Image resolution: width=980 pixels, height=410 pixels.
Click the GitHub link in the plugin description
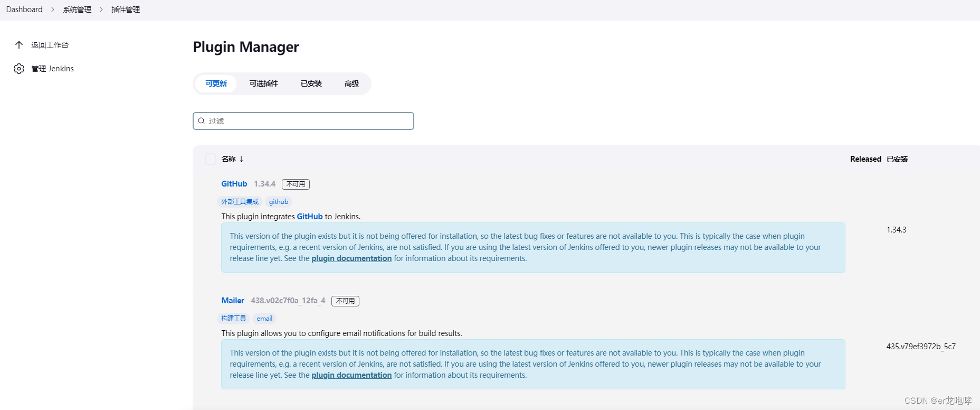coord(310,217)
